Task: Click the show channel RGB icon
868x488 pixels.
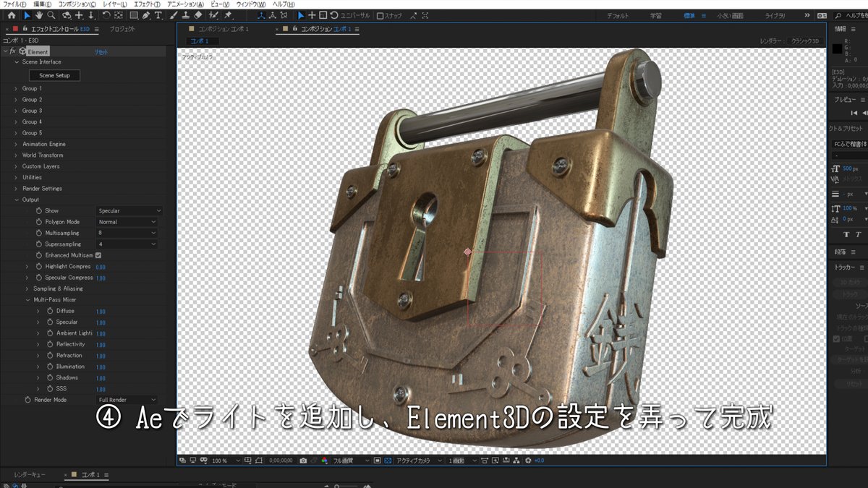Action: [x=324, y=461]
